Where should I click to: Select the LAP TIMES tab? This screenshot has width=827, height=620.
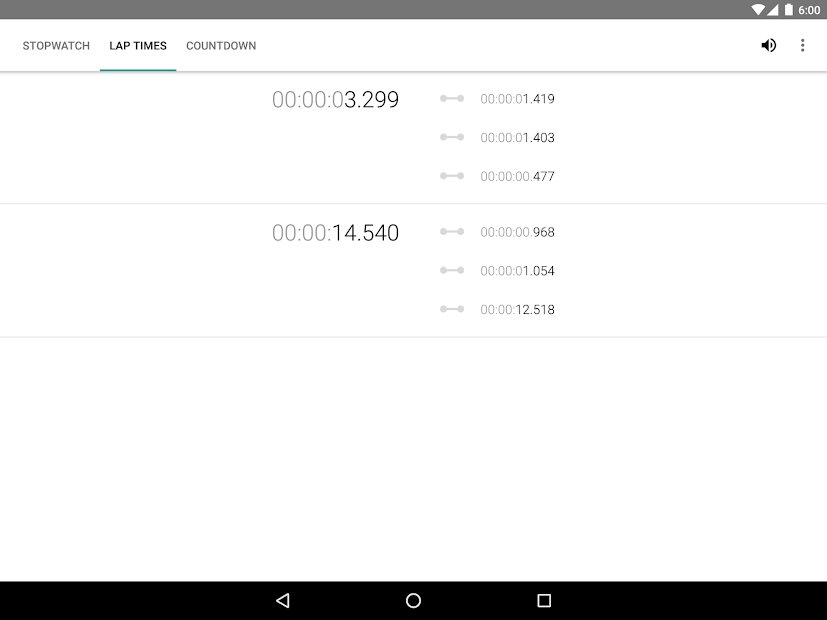click(138, 45)
